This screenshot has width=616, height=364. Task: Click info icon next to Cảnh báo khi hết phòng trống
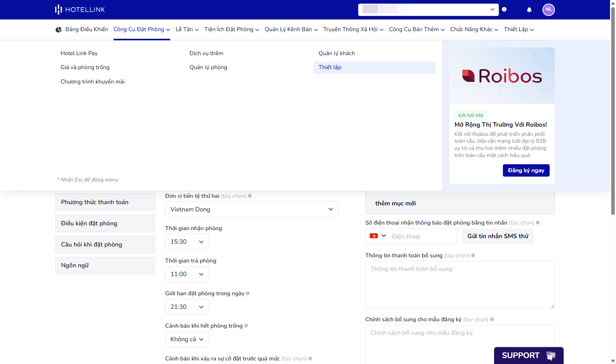point(246,326)
